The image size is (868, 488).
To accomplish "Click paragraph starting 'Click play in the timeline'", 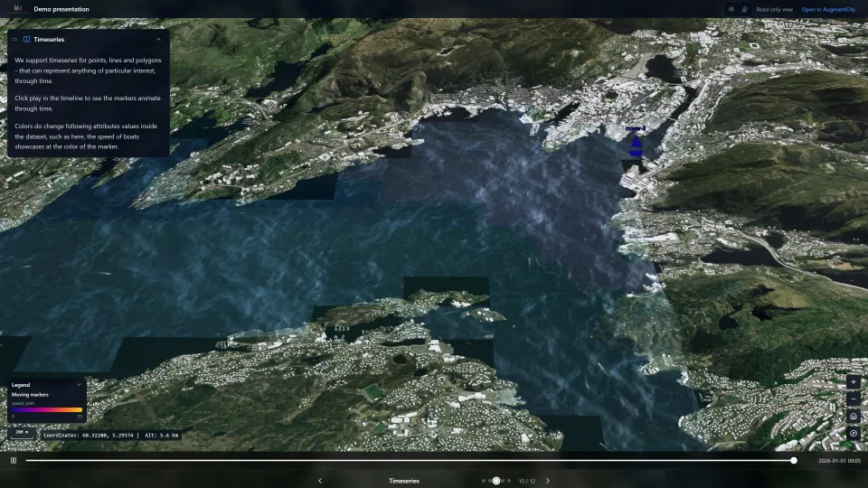I will 88,103.
